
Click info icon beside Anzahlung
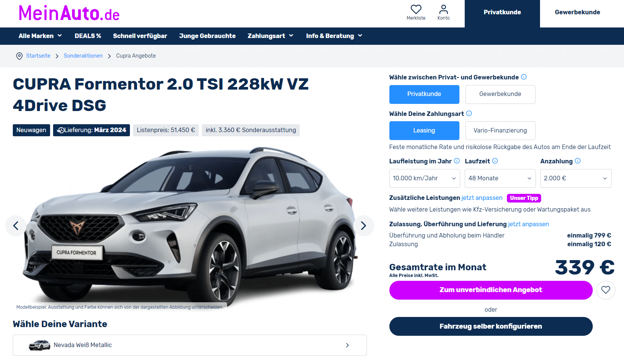click(x=577, y=161)
